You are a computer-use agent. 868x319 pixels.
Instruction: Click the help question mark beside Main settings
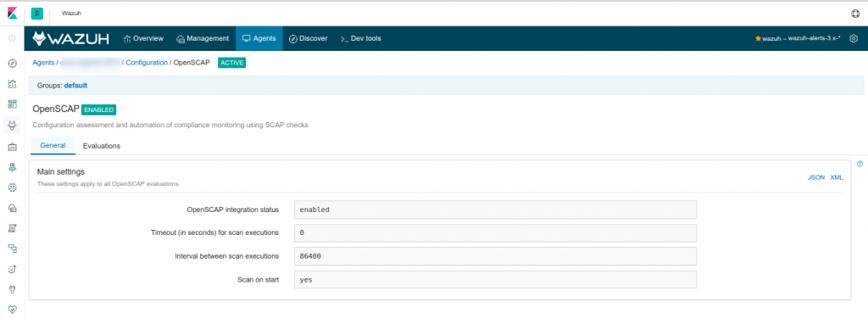click(x=860, y=164)
